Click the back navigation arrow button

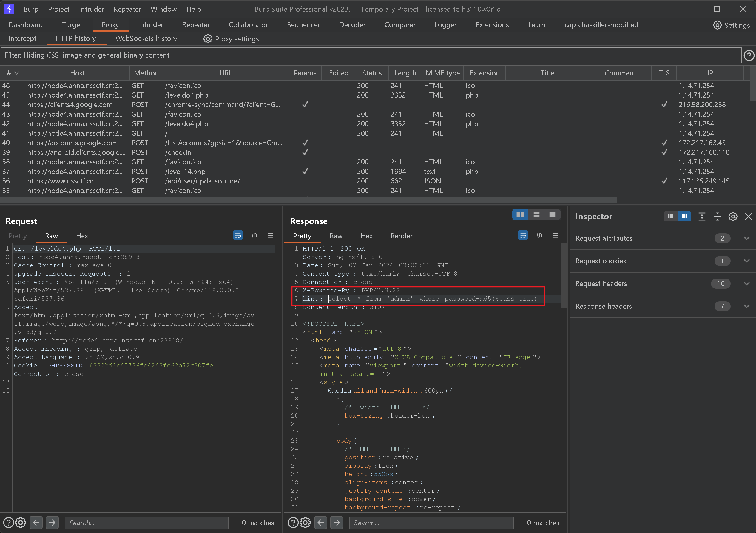(x=36, y=522)
